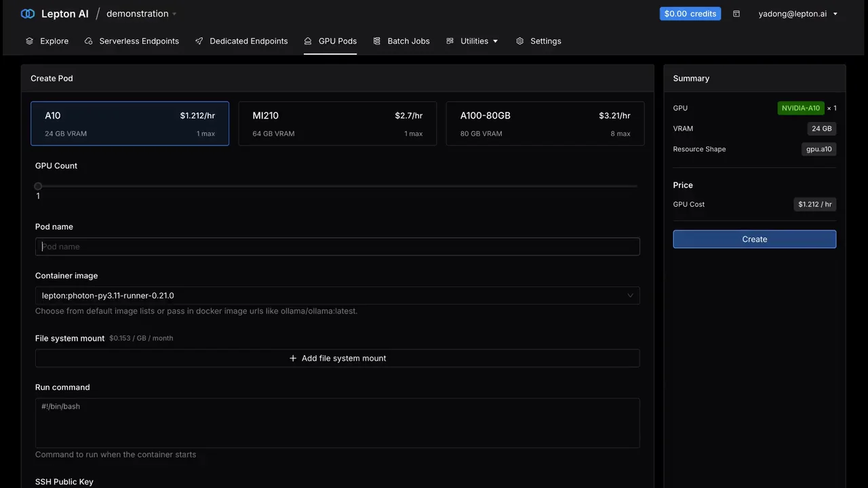Image resolution: width=868 pixels, height=488 pixels.
Task: Select the A10 GPU card
Action: (x=130, y=123)
